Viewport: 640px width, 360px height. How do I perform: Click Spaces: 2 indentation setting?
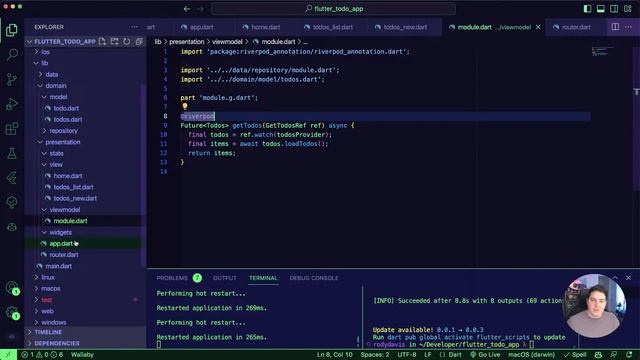coord(375,355)
